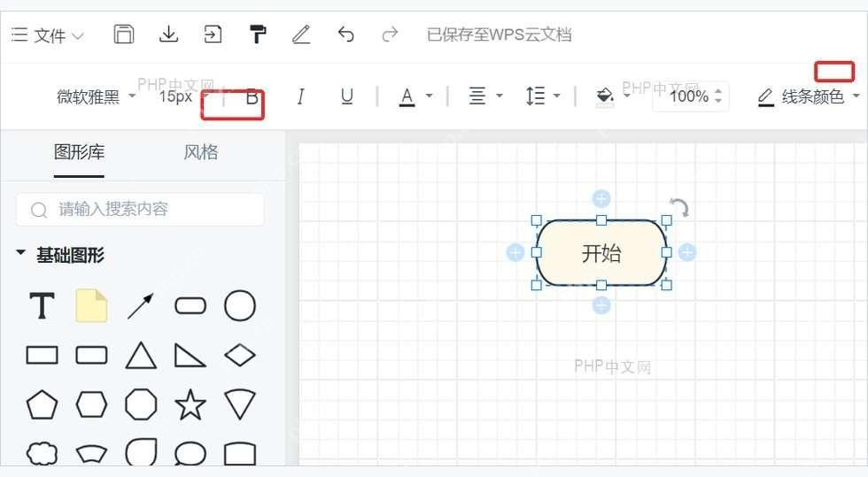Image resolution: width=868 pixels, height=477 pixels.
Task: Click the pencil edit icon
Action: click(301, 35)
